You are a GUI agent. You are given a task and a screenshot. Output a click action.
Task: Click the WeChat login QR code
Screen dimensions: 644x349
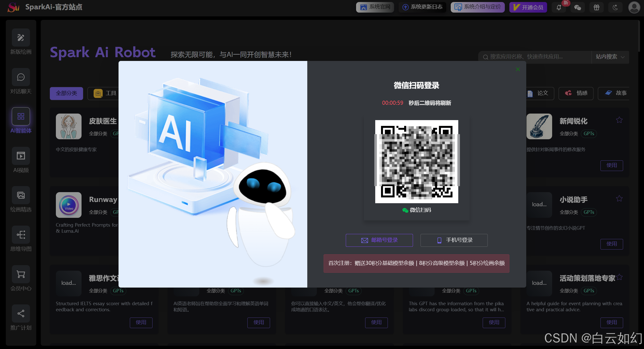pos(416,162)
